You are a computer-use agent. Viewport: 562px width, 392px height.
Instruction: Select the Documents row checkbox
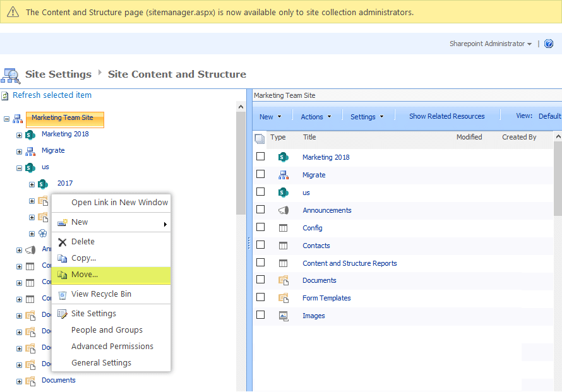pos(260,280)
